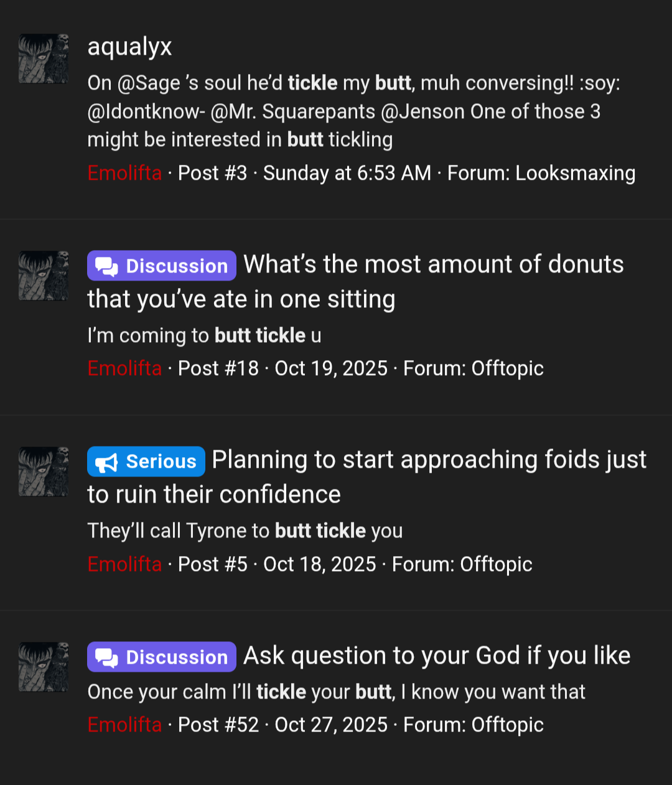Open the aqualyx thread title
672x785 pixels.
pos(129,47)
